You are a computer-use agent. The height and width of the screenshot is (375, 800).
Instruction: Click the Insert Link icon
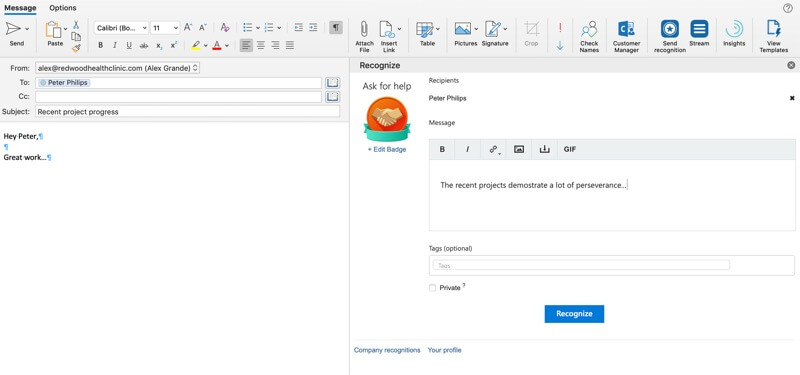click(387, 30)
